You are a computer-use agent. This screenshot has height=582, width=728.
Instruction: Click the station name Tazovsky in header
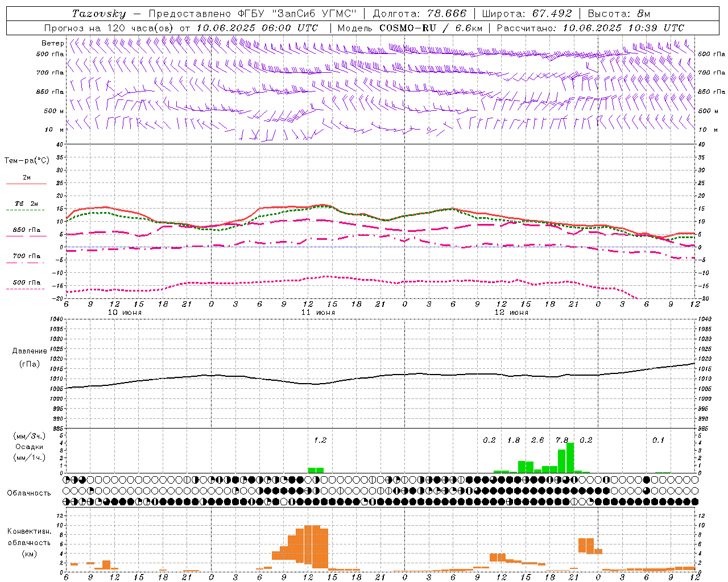click(x=99, y=14)
